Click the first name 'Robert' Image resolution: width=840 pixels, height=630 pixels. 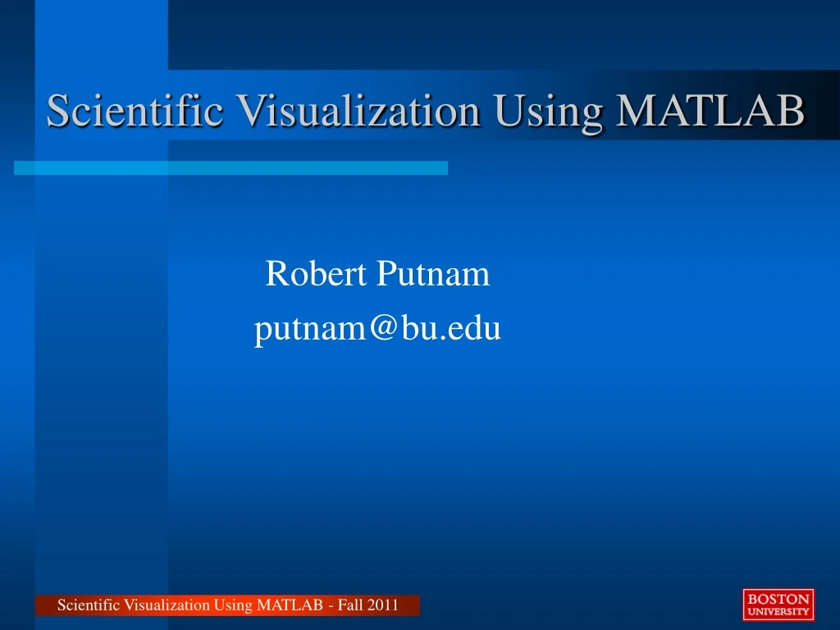(x=317, y=274)
